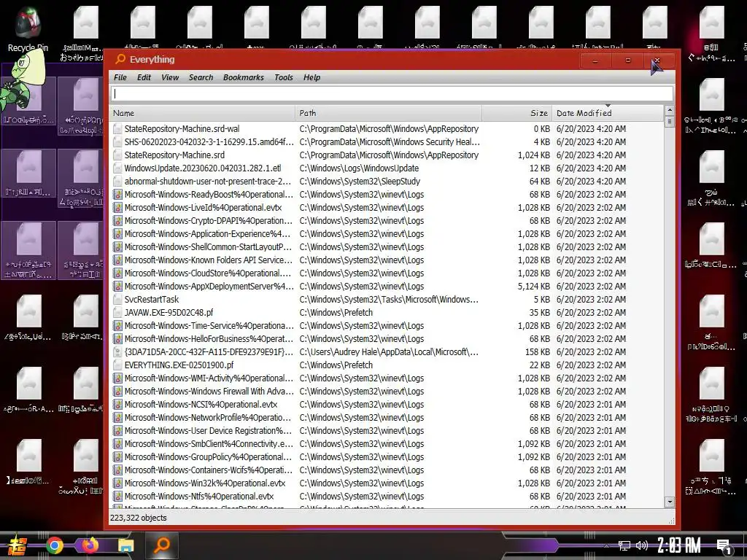
Task: Click the 223,322 objects status bar text
Action: (139, 518)
